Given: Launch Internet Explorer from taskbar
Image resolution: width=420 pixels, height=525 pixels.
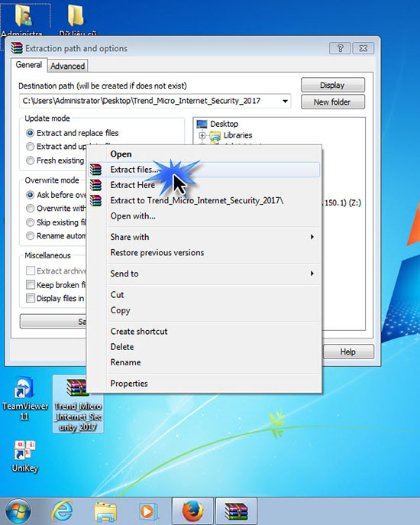Looking at the screenshot, I should pos(63,511).
